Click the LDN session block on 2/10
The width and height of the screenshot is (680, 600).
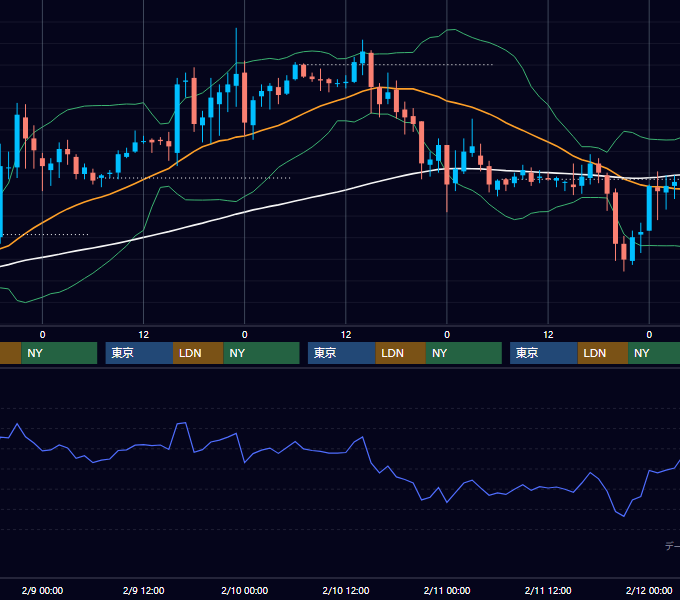point(400,353)
